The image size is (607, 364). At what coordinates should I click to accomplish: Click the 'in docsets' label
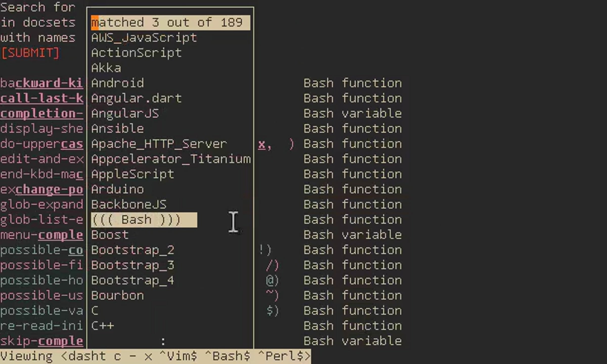click(x=38, y=23)
